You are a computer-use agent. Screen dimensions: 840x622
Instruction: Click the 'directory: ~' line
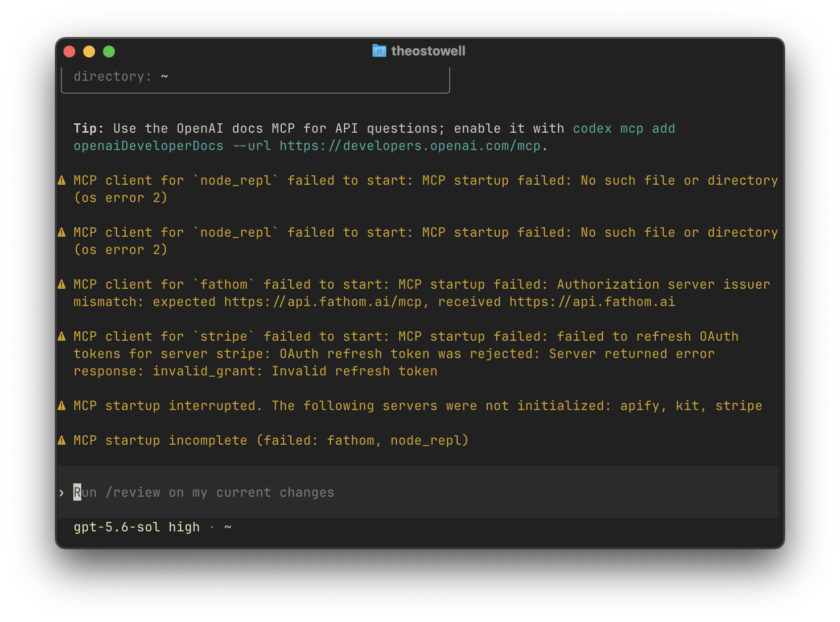point(121,77)
